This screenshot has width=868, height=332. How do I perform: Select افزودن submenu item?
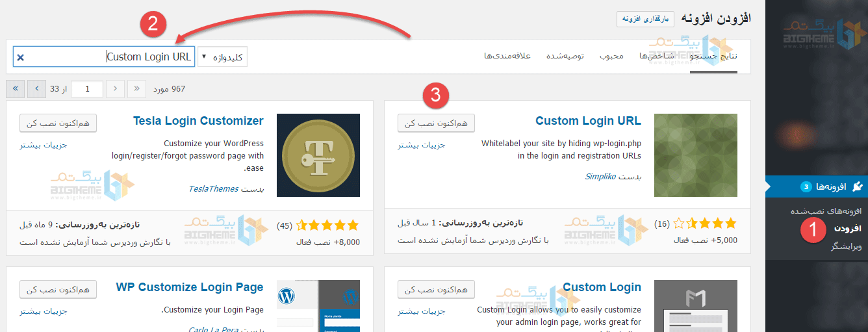tap(847, 229)
